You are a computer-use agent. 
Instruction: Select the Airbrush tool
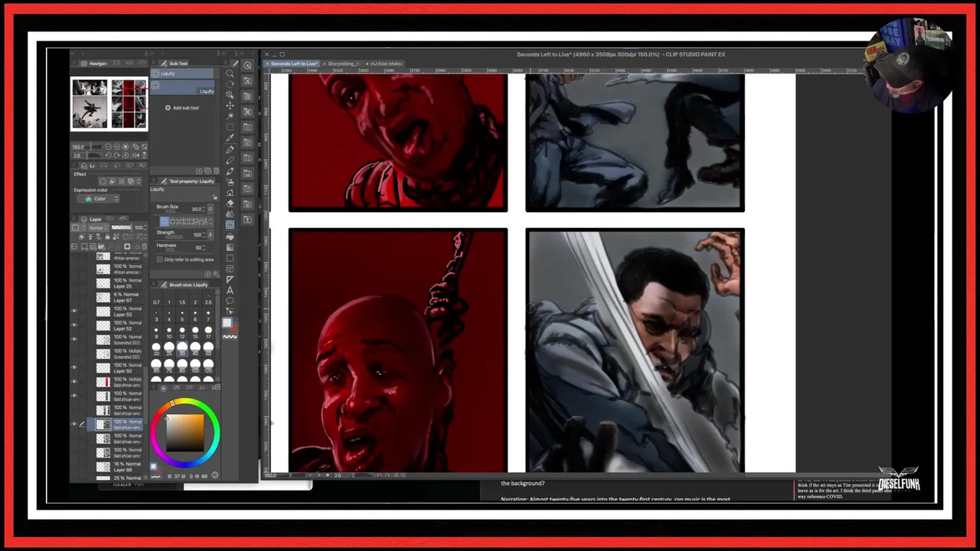(x=230, y=182)
